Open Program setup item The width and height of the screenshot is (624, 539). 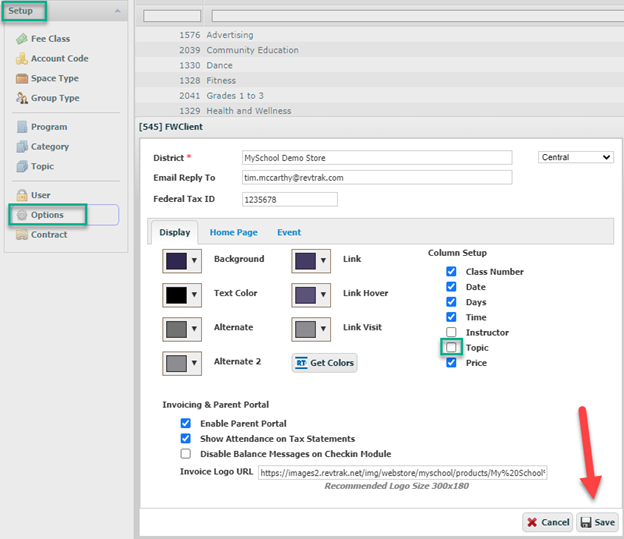49,127
